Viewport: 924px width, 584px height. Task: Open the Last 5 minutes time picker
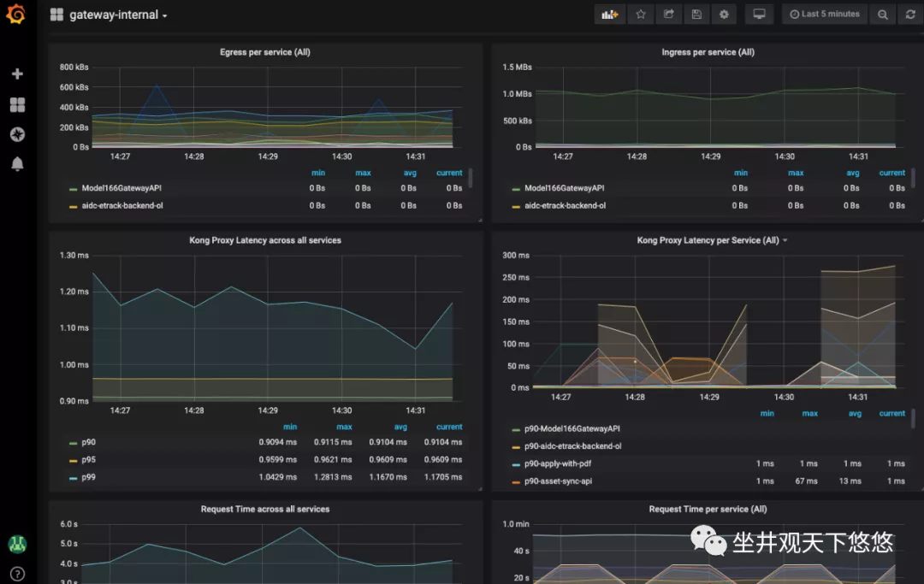pos(824,15)
